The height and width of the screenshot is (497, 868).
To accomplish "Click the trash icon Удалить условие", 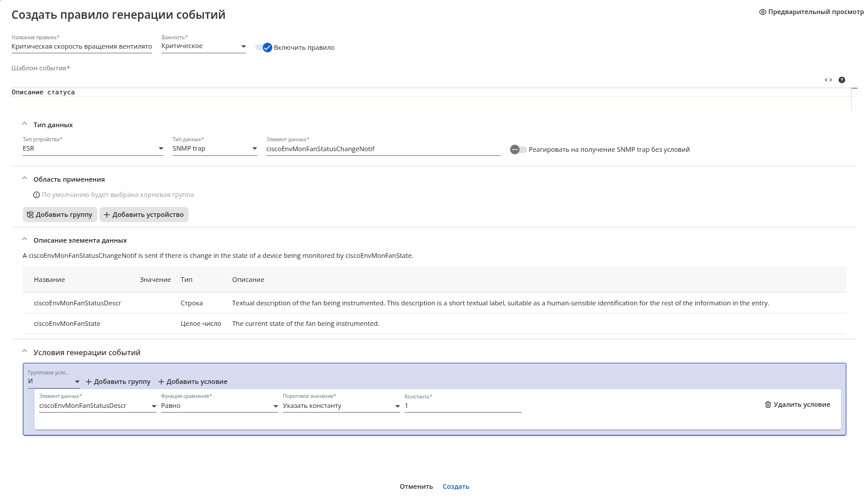I will [x=768, y=404].
